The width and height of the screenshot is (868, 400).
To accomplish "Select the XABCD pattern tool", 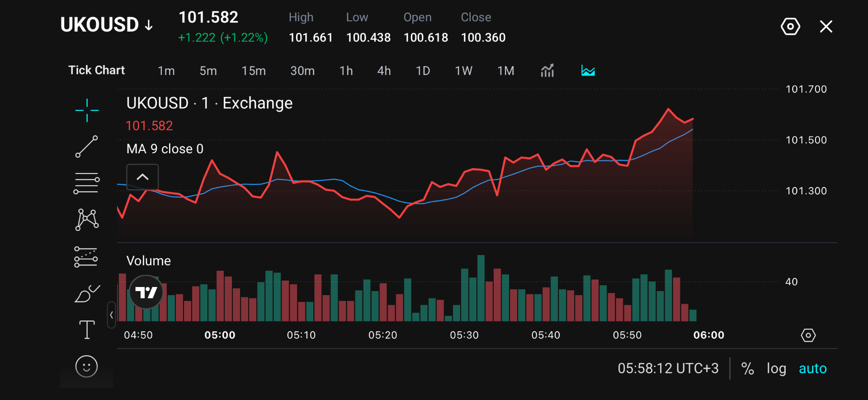I will click(87, 220).
